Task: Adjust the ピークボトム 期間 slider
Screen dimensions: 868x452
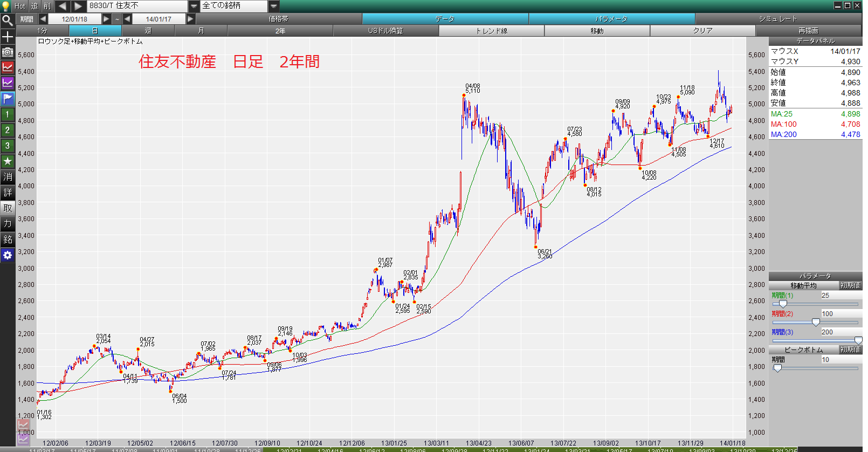Action: 777,368
